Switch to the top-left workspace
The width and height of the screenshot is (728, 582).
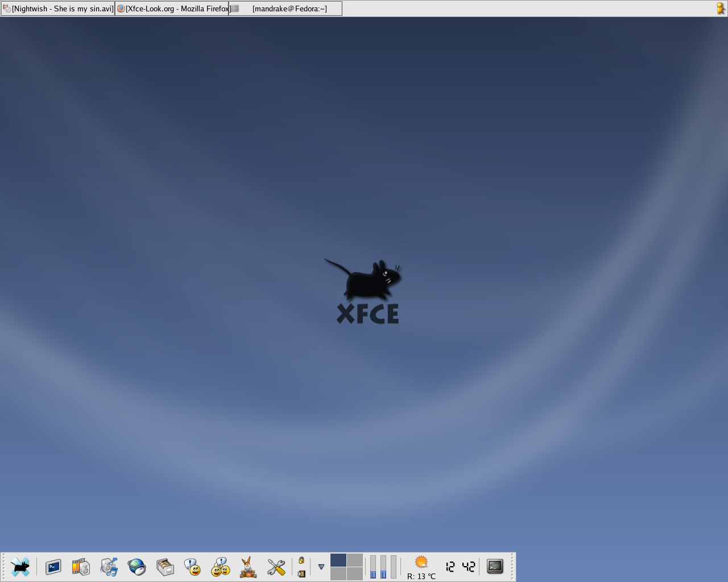(338, 560)
